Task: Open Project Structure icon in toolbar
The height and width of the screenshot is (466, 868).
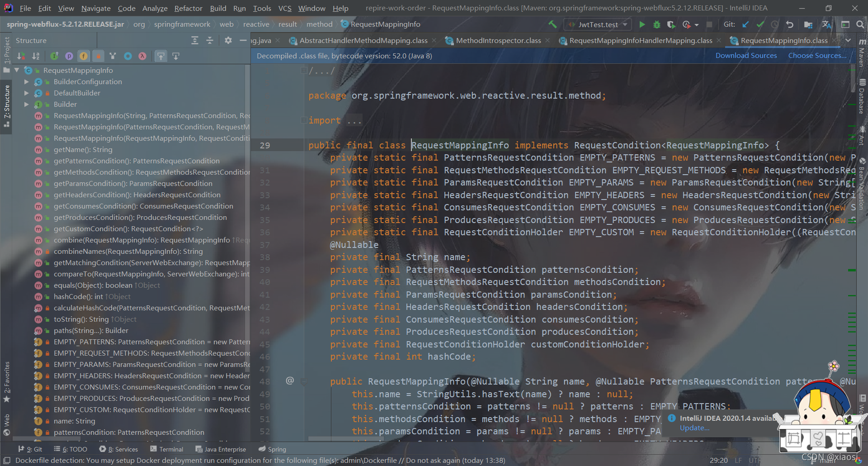Action: pos(808,24)
